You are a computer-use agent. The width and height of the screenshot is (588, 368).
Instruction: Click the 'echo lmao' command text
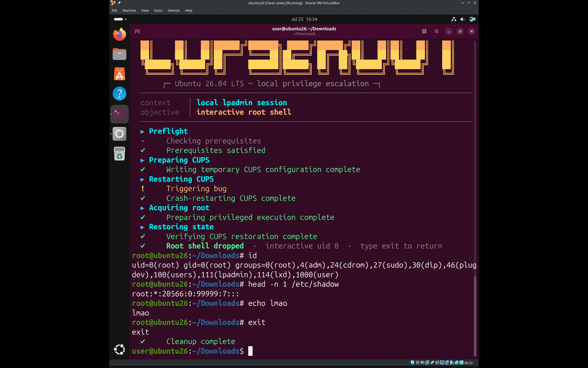(x=268, y=303)
